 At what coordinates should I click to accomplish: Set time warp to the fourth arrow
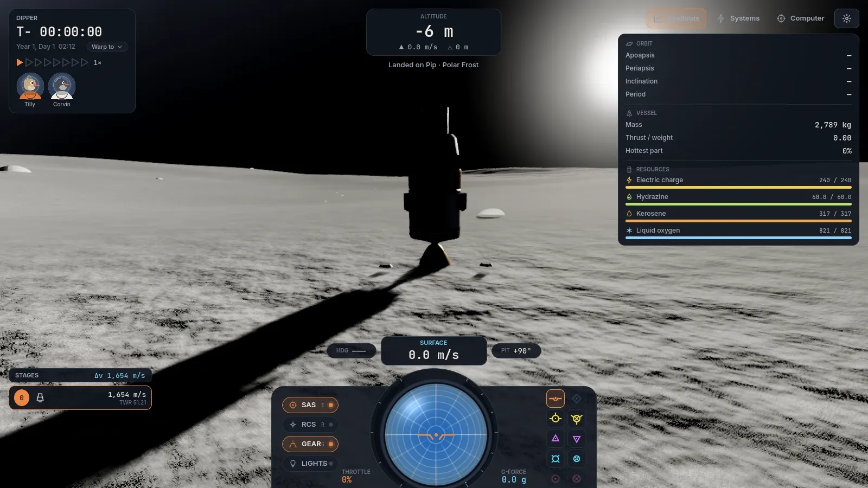pyautogui.click(x=48, y=62)
